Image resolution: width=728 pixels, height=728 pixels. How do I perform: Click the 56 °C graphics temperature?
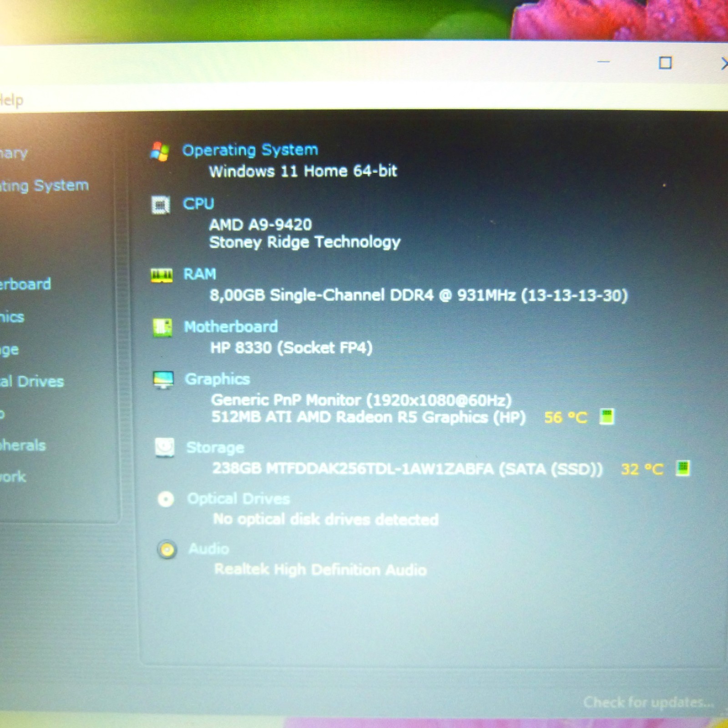click(566, 417)
